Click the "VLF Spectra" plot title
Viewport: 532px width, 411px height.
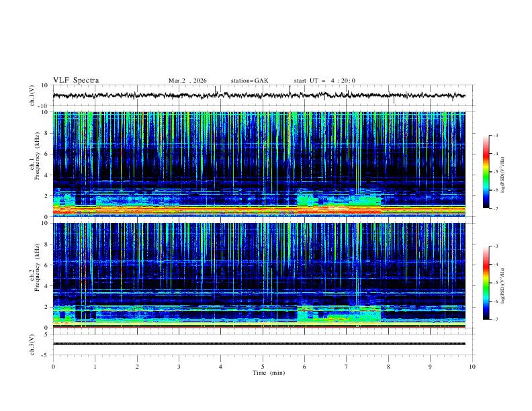pos(76,81)
